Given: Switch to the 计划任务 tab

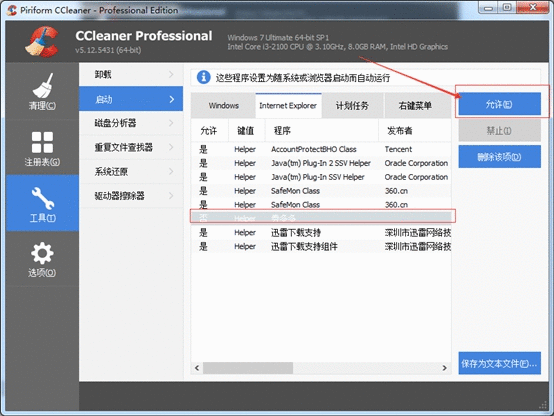Looking at the screenshot, I should (x=352, y=106).
